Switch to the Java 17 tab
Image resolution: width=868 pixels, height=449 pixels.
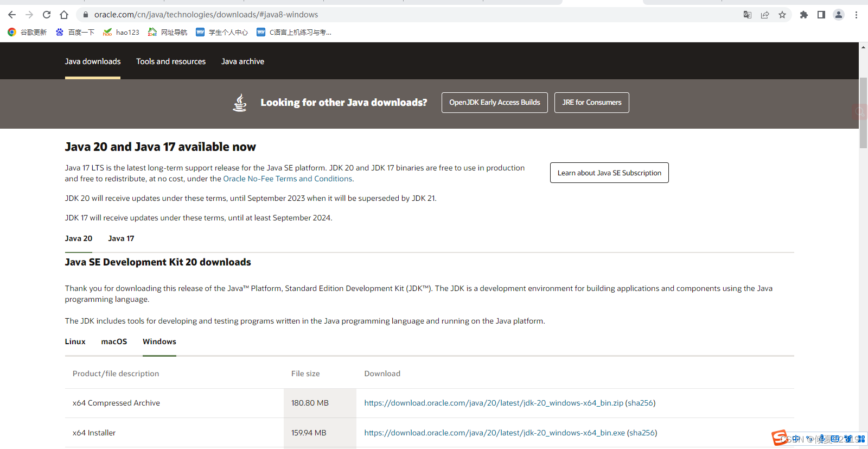click(x=121, y=238)
